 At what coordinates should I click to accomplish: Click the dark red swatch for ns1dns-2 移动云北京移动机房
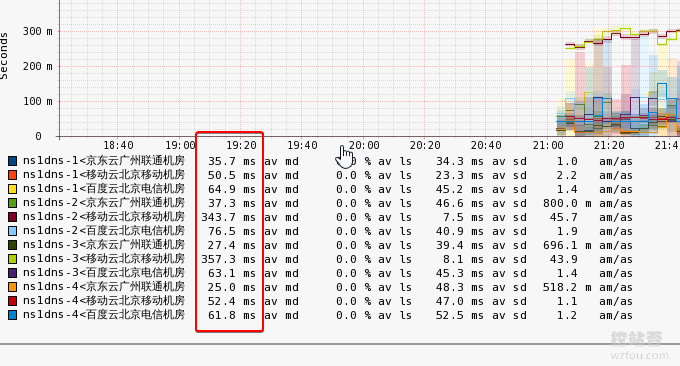tap(13, 217)
